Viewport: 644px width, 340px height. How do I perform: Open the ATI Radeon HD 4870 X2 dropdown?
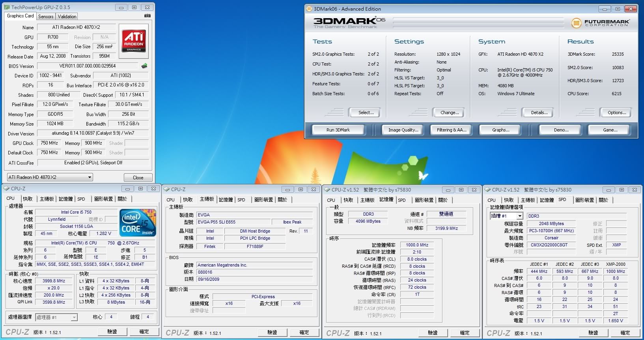tap(50, 177)
